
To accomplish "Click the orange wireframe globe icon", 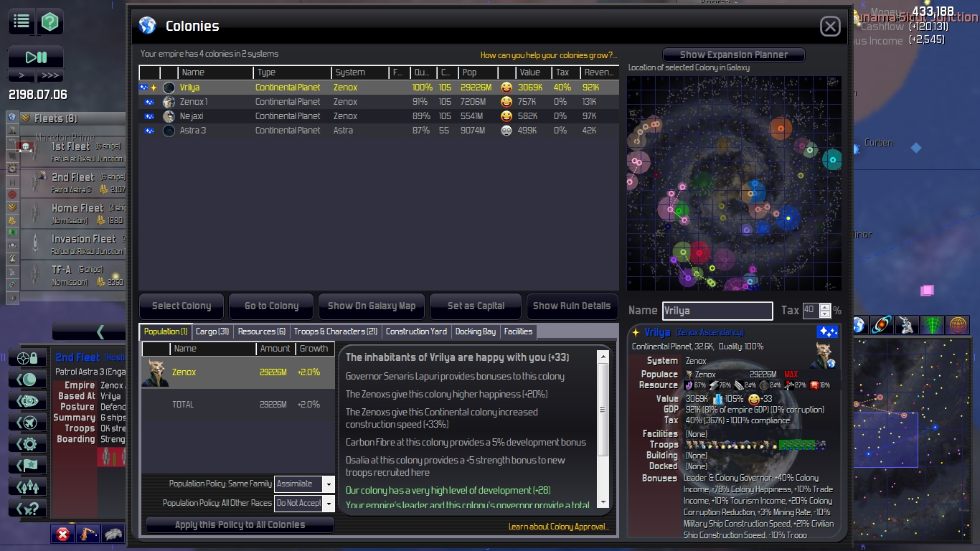I will point(957,325).
